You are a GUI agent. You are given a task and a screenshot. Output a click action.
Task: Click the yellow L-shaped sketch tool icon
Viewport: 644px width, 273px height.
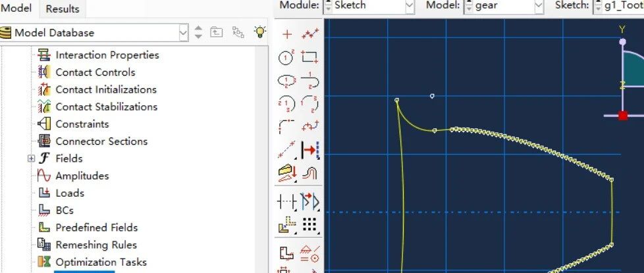[286, 225]
